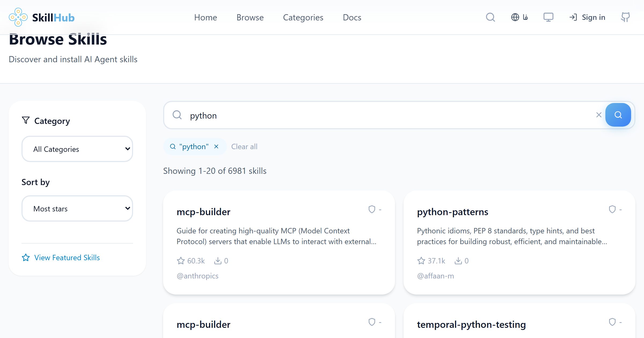Screen dimensions: 644x338
Task: Toggle theme via the monitor icon
Action: click(548, 17)
